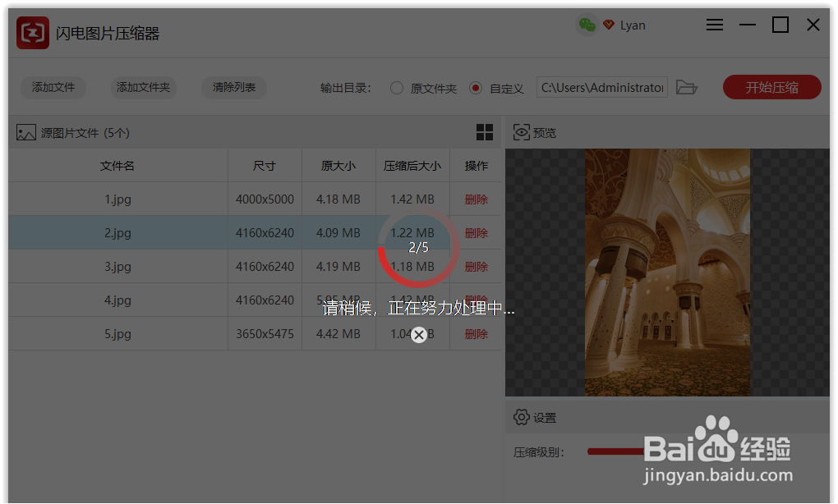Start compression with 开始压缩
The width and height of the screenshot is (838, 504).
(771, 87)
